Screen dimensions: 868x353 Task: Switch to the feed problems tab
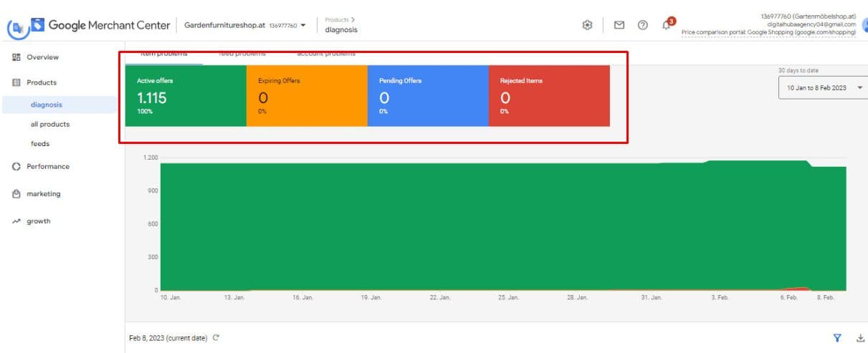coord(242,54)
